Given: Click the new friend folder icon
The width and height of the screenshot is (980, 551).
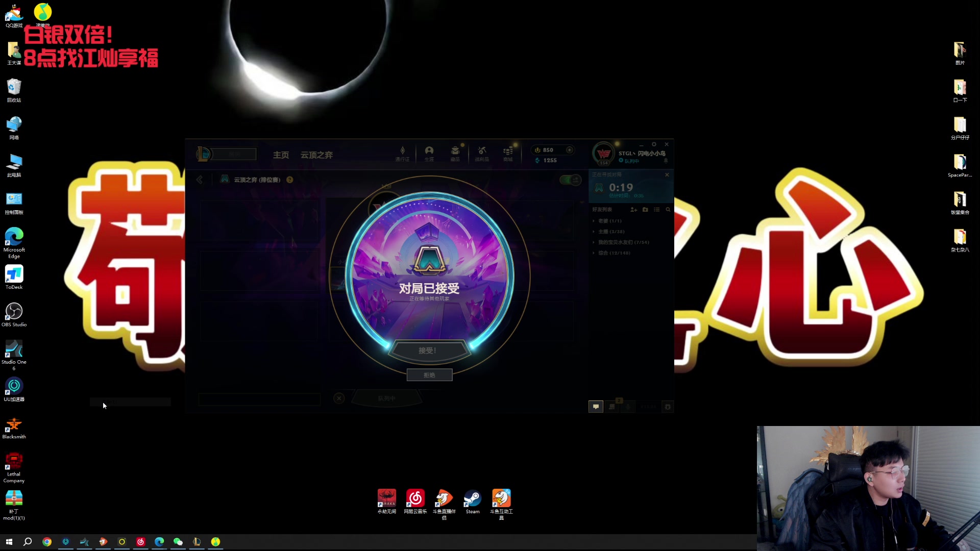Looking at the screenshot, I should click(645, 210).
